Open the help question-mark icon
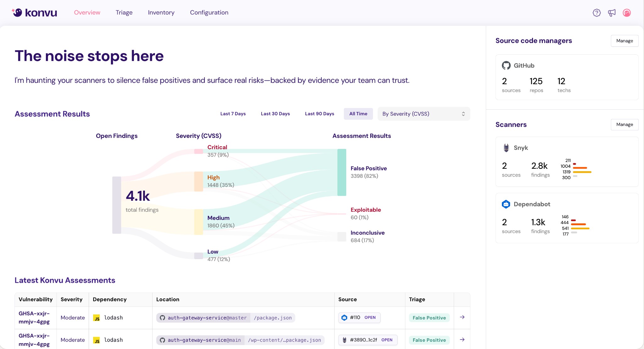 tap(596, 13)
